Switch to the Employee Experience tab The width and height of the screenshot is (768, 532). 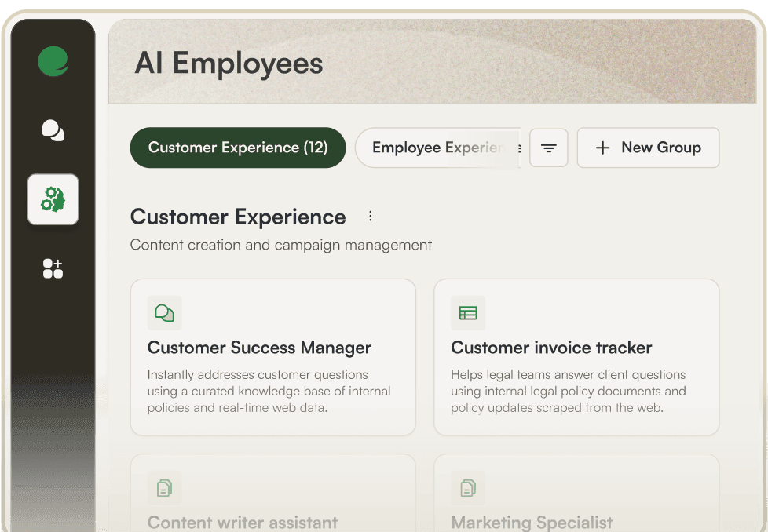(438, 148)
